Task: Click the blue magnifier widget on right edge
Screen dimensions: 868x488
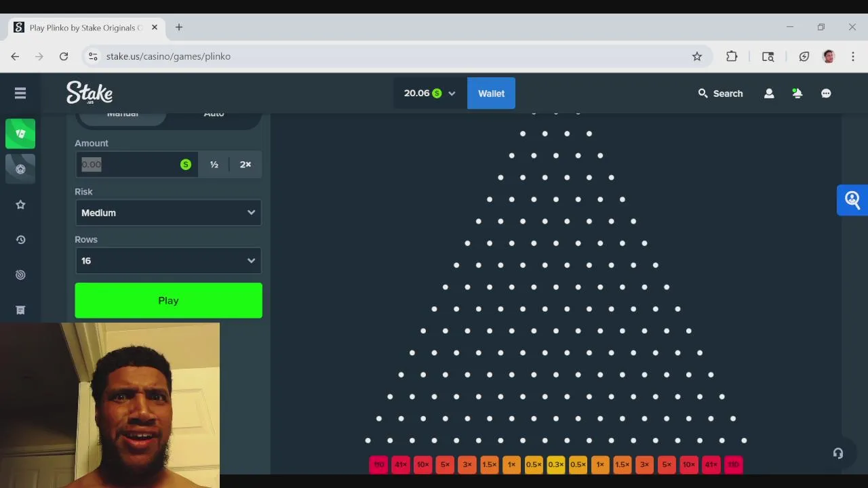Action: coord(852,200)
